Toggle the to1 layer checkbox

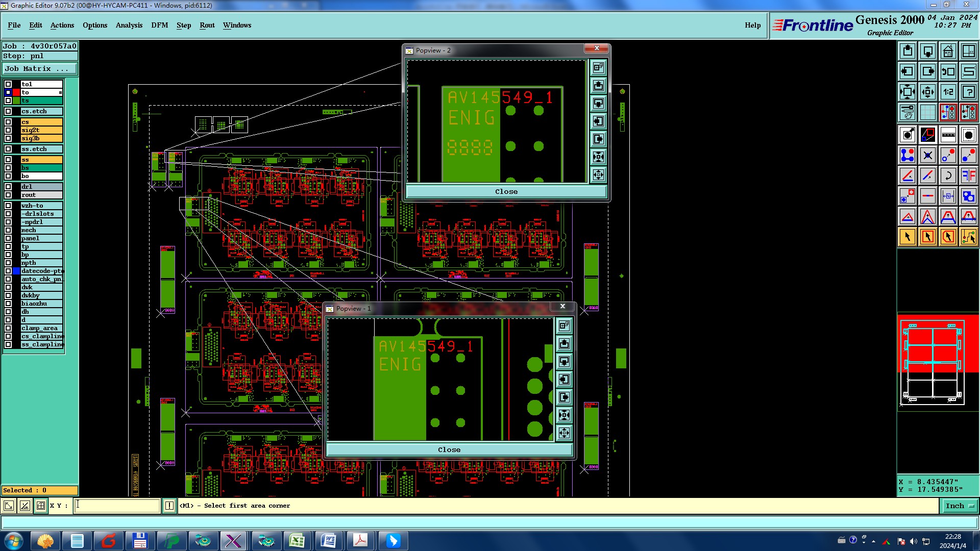[x=8, y=84]
